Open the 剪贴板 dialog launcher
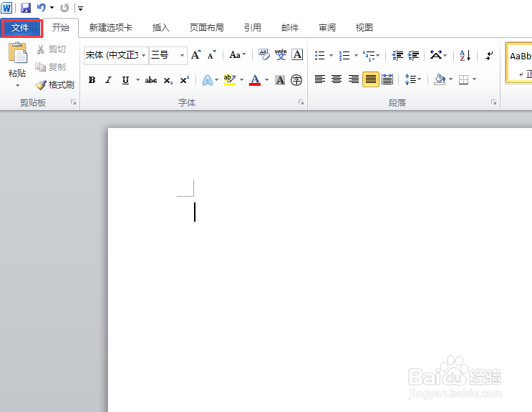532x412 pixels. click(73, 102)
